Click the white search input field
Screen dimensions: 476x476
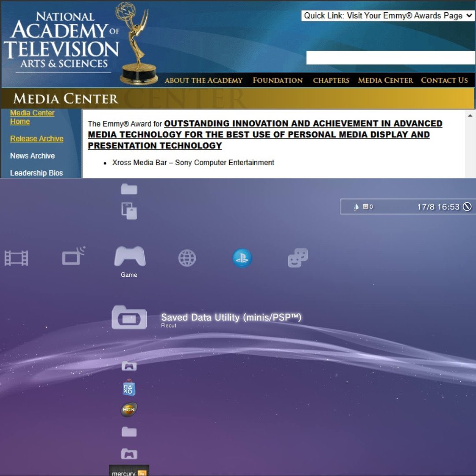390,58
